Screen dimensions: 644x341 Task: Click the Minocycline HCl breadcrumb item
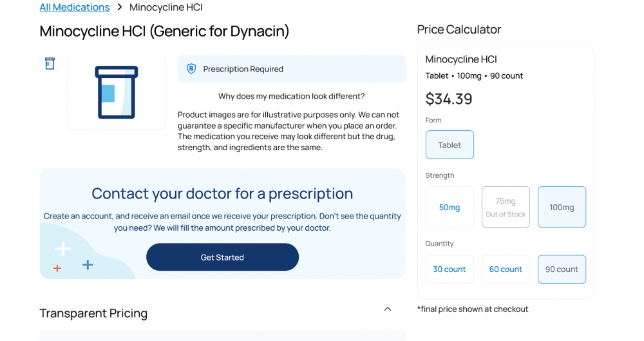(x=166, y=8)
